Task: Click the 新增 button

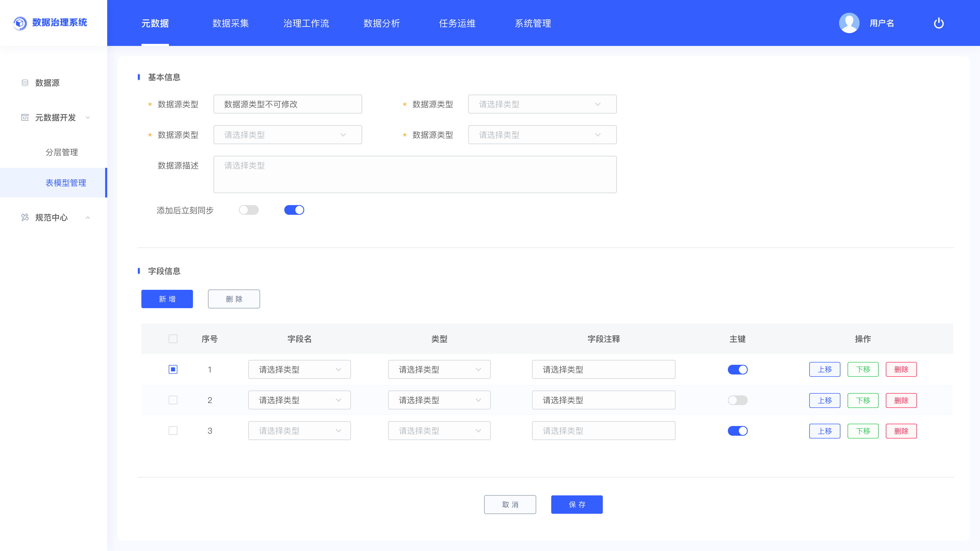Action: pos(167,299)
